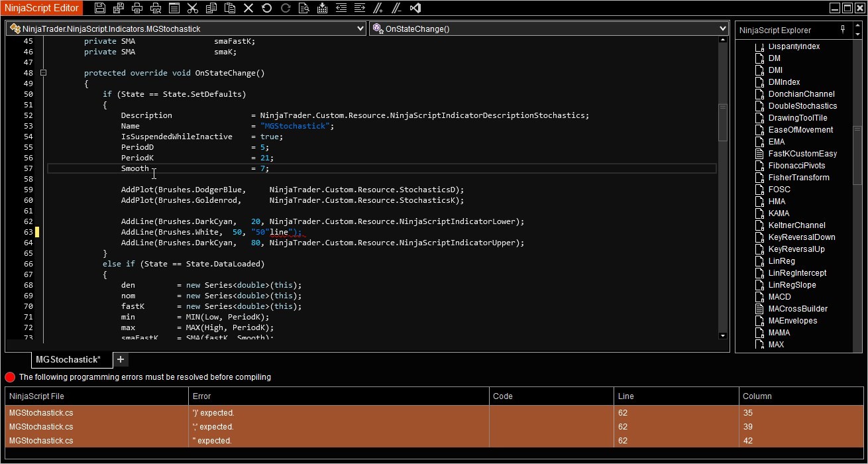The width and height of the screenshot is (868, 464).
Task: Toggle the NinjaScript Explorer pin
Action: pos(843,30)
